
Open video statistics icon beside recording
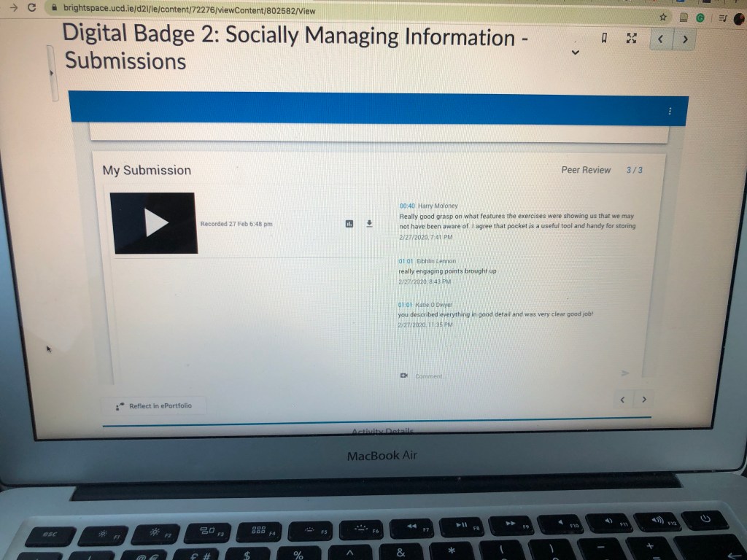point(349,223)
